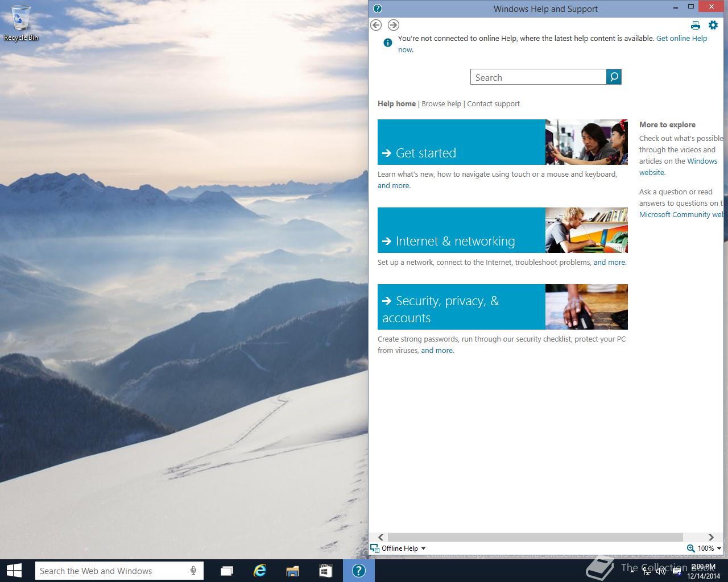The height and width of the screenshot is (582, 728).
Task: Open the volume speaker tray icon
Action: coord(661,571)
